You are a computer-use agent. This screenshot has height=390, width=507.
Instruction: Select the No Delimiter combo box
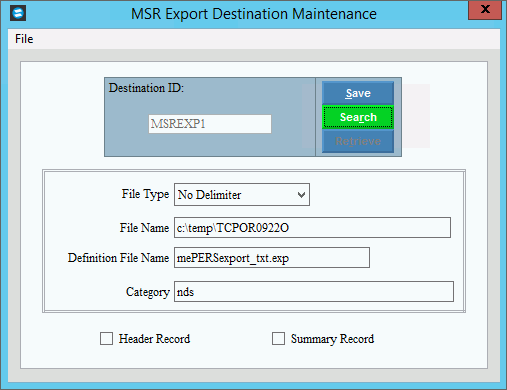coord(242,195)
